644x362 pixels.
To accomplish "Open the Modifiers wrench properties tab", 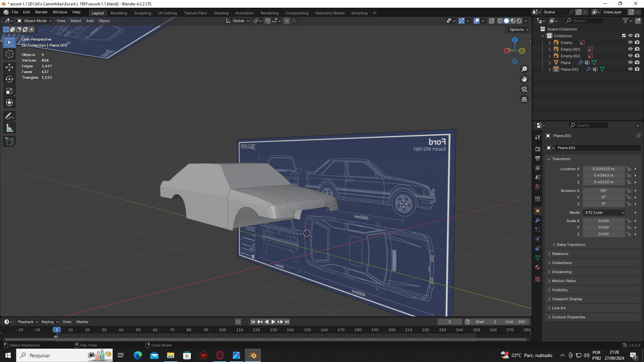I will pyautogui.click(x=538, y=220).
